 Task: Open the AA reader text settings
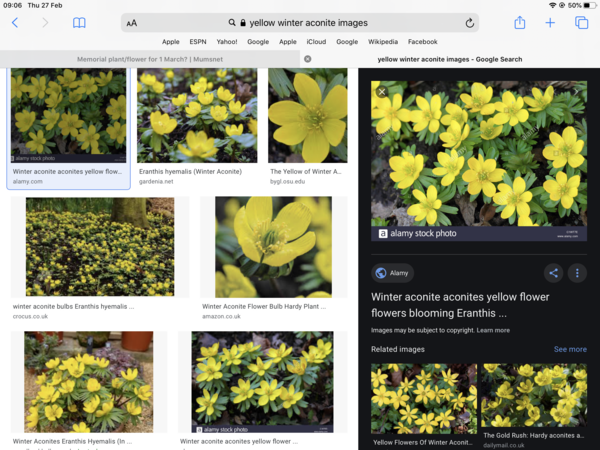(x=132, y=23)
